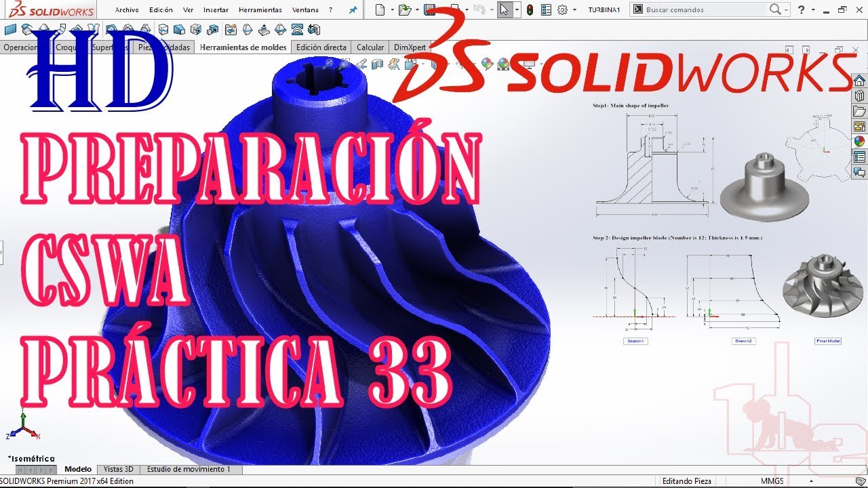Screen dimensions: 868x488
Task: Click the Tooling split icon
Action: (297, 30)
